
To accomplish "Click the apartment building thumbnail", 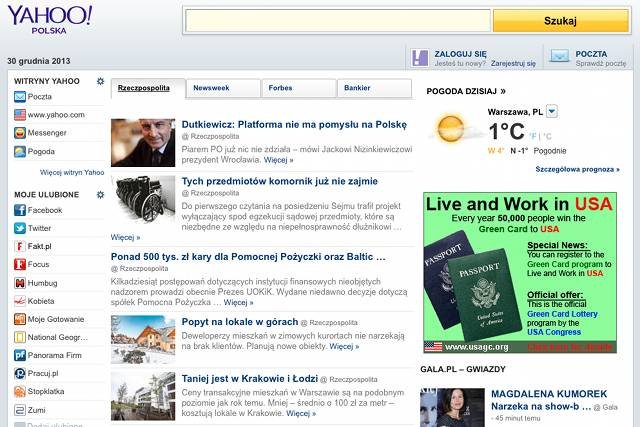I will [x=143, y=396].
